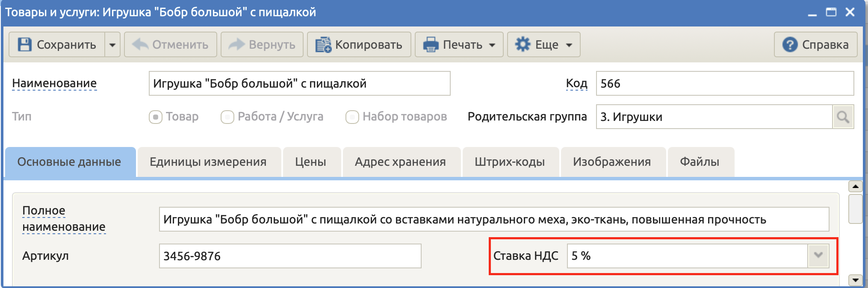
Task: Select the Набор товаров radio button
Action: click(x=352, y=117)
